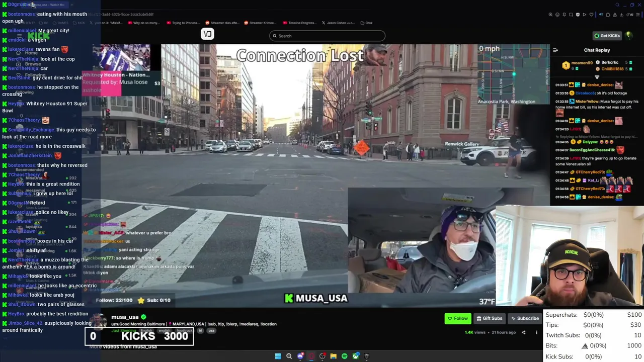The width and height of the screenshot is (644, 362).
Task: Click the 'foodtruck' stream tag
Action: coord(183,331)
